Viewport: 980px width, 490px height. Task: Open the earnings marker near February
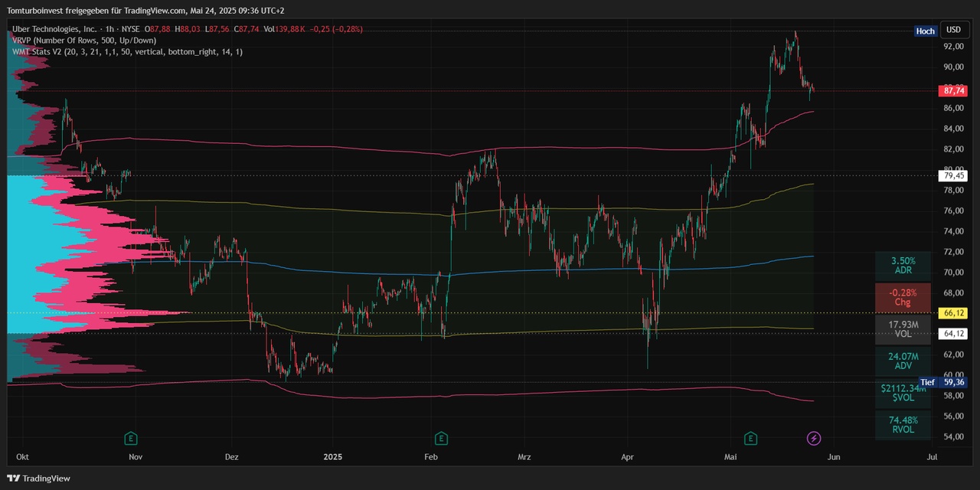[x=442, y=438]
